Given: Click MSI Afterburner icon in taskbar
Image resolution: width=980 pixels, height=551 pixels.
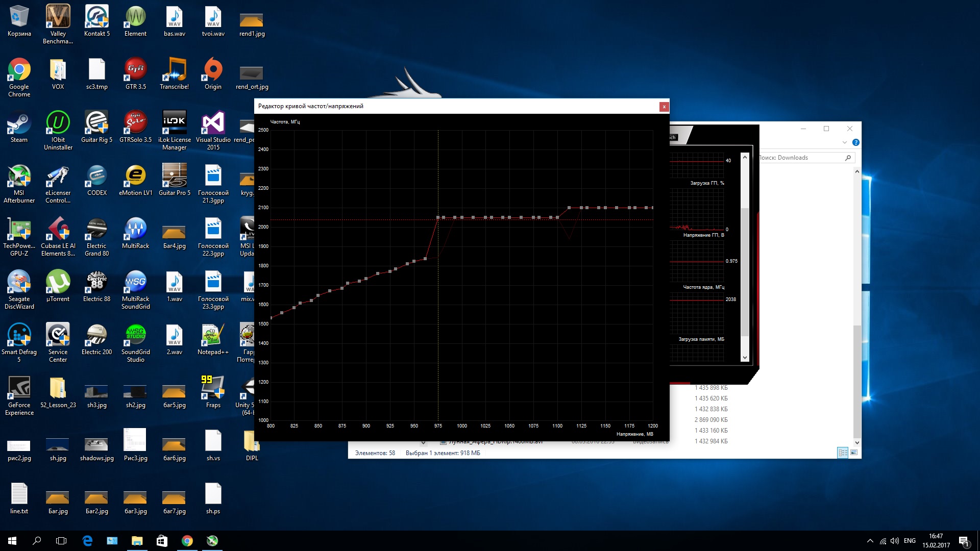Looking at the screenshot, I should pyautogui.click(x=212, y=541).
